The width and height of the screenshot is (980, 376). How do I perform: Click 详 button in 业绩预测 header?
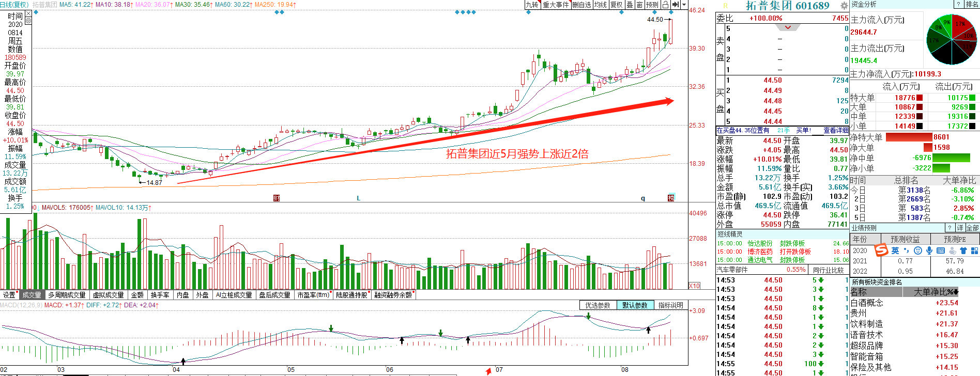tap(960, 228)
